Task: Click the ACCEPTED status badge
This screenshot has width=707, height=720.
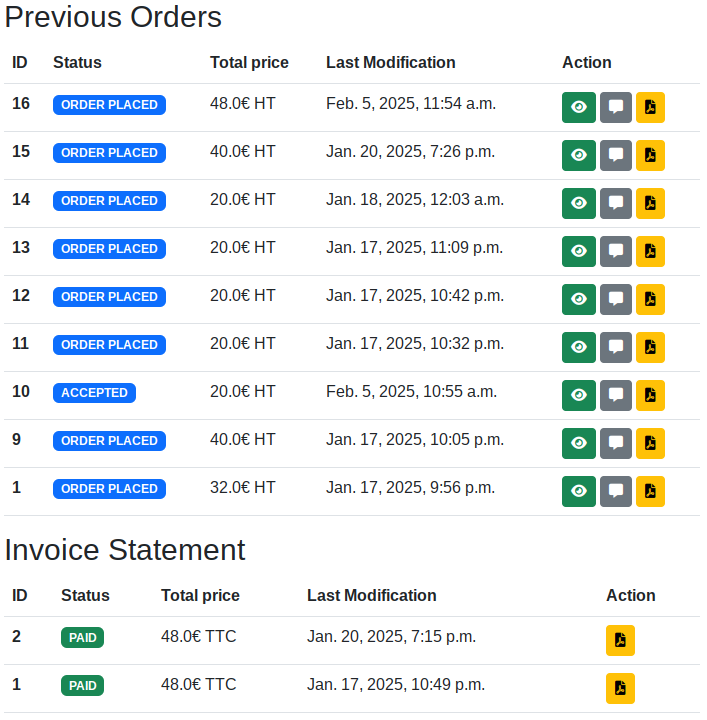Action: [95, 395]
